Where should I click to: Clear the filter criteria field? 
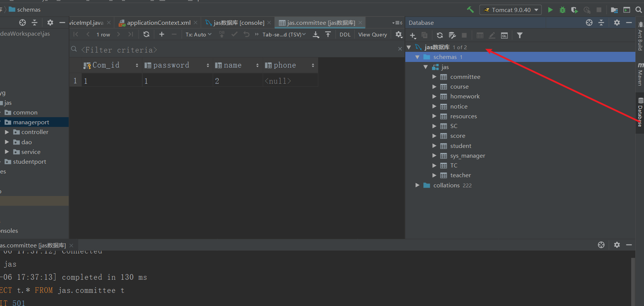400,49
